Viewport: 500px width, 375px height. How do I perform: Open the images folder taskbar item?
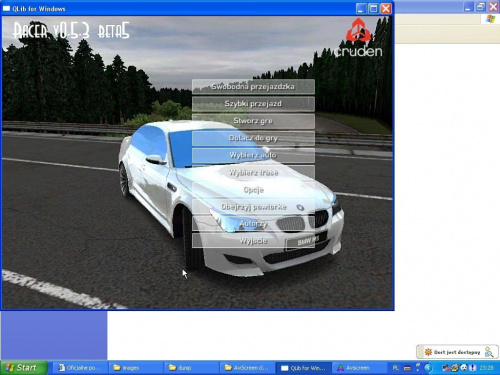[x=134, y=368]
